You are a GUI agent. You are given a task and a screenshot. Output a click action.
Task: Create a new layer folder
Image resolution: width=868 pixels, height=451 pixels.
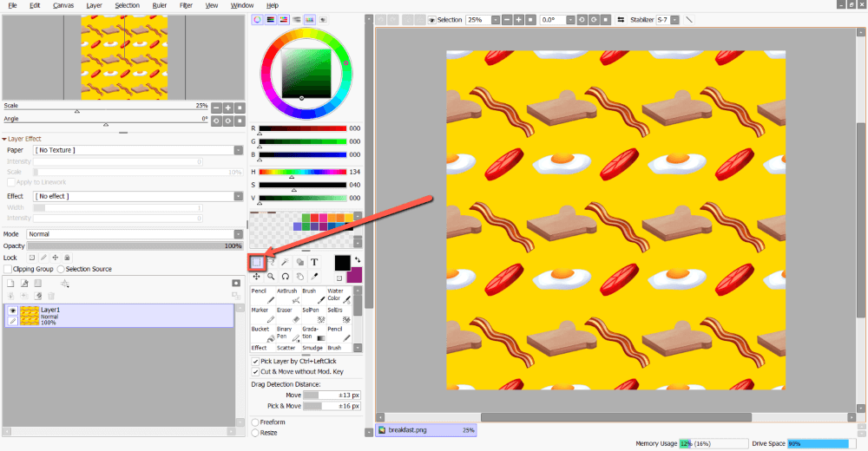37,284
